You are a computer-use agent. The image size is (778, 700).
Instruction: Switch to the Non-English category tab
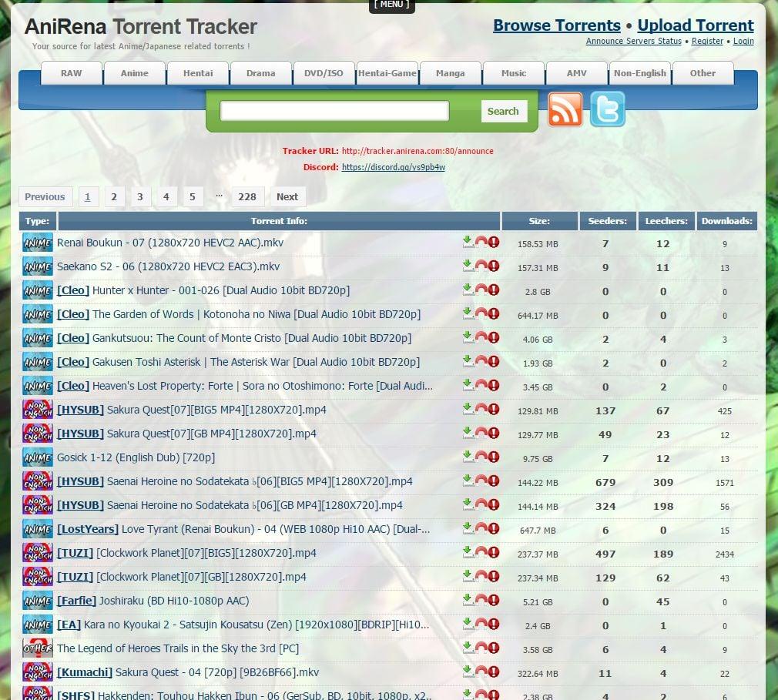pos(639,73)
